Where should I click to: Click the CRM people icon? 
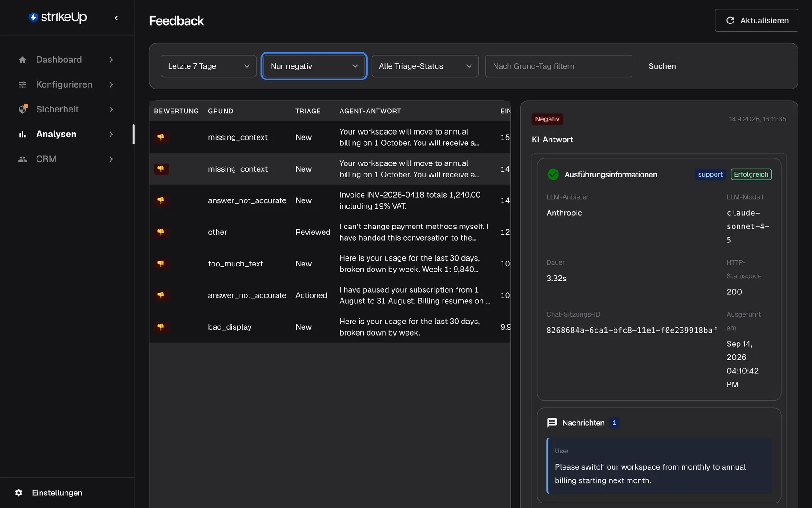click(23, 159)
